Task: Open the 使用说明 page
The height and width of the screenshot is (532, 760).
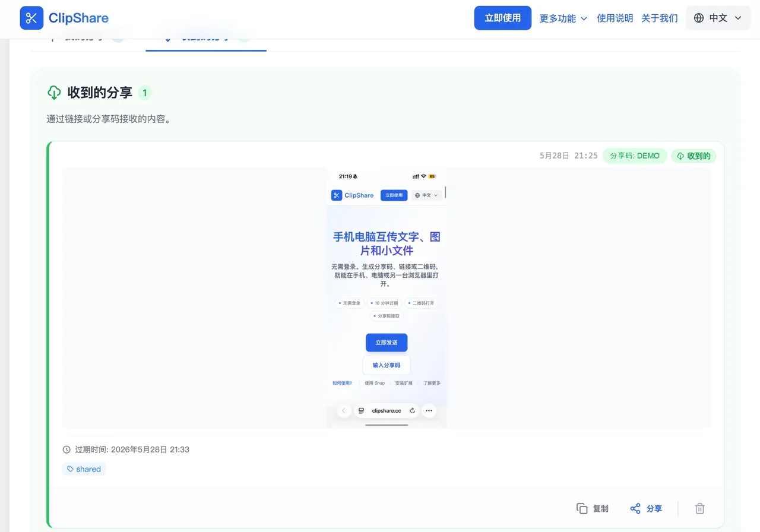Action: click(x=615, y=18)
